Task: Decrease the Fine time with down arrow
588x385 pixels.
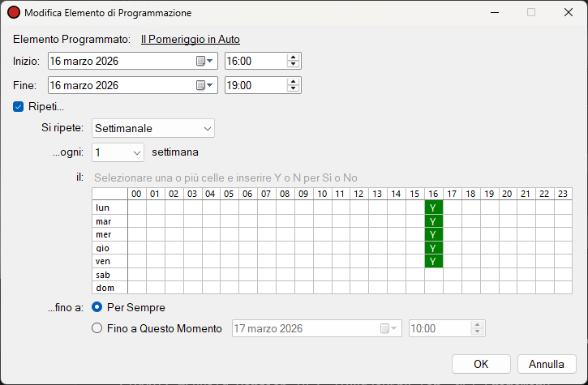Action: pyautogui.click(x=294, y=88)
